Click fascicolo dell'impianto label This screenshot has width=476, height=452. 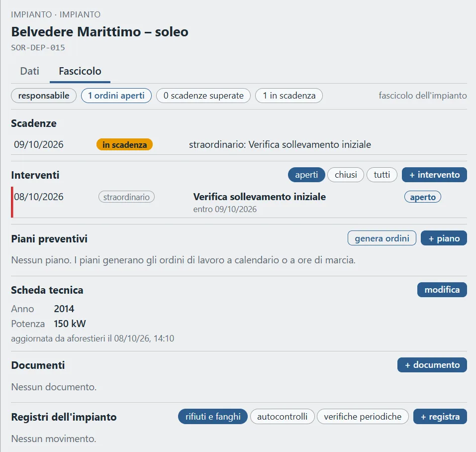423,96
